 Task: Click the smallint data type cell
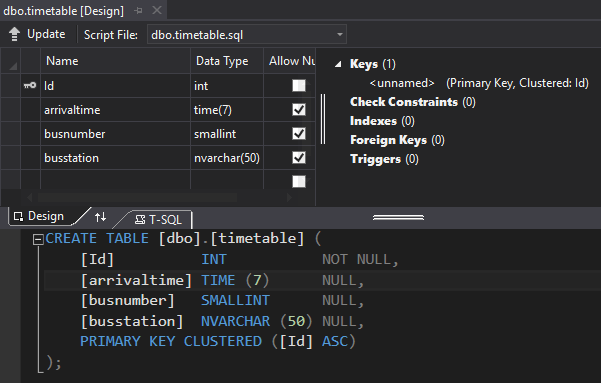click(x=227, y=133)
